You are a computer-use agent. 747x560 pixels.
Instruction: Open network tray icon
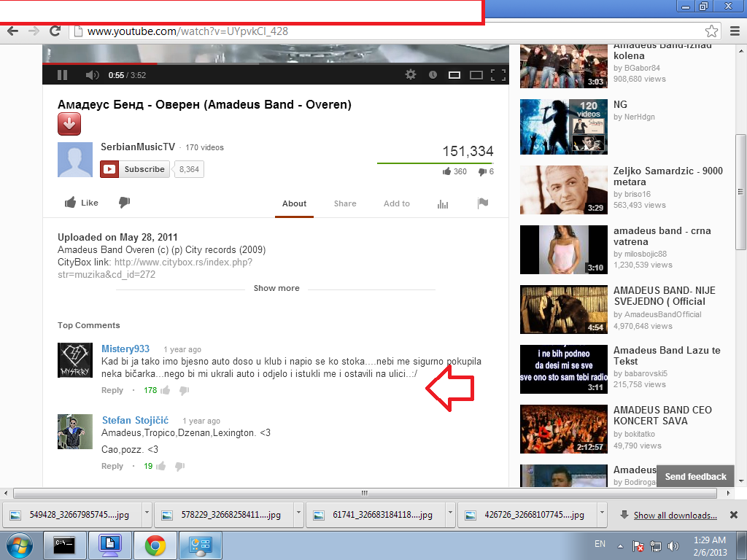point(656,546)
